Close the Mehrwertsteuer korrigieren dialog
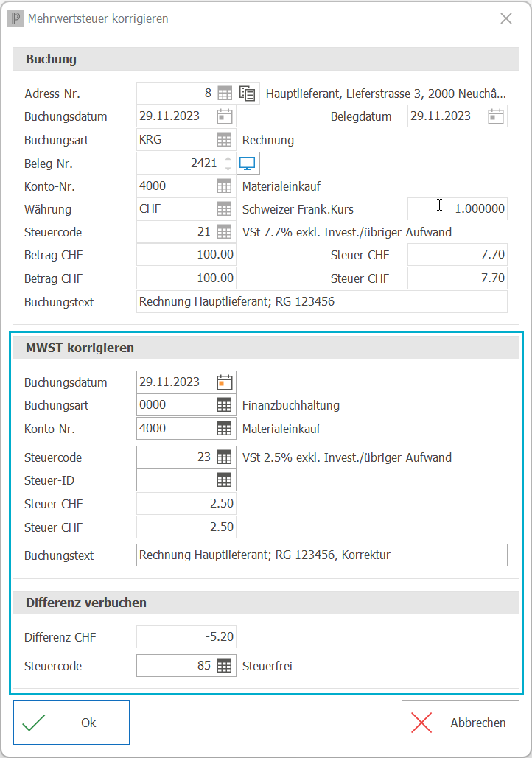532x758 pixels. coord(506,18)
